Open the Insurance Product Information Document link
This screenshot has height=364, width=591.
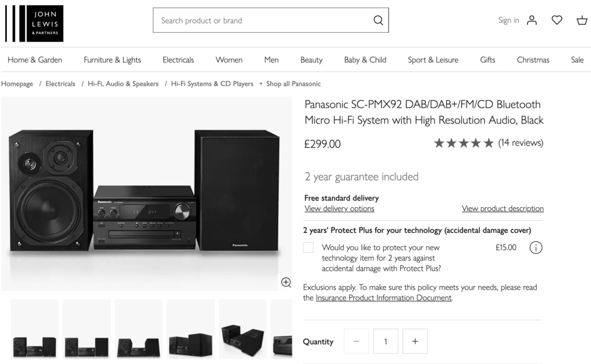384,298
